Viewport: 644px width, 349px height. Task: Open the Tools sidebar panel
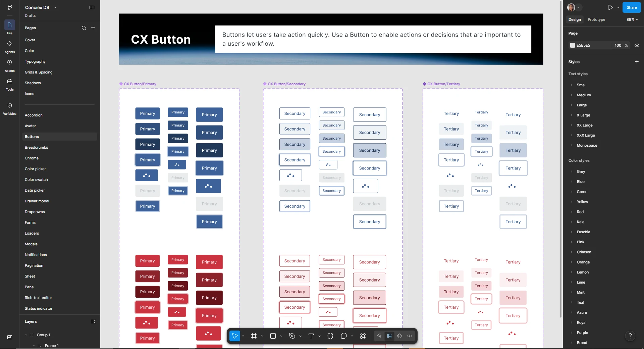click(10, 84)
